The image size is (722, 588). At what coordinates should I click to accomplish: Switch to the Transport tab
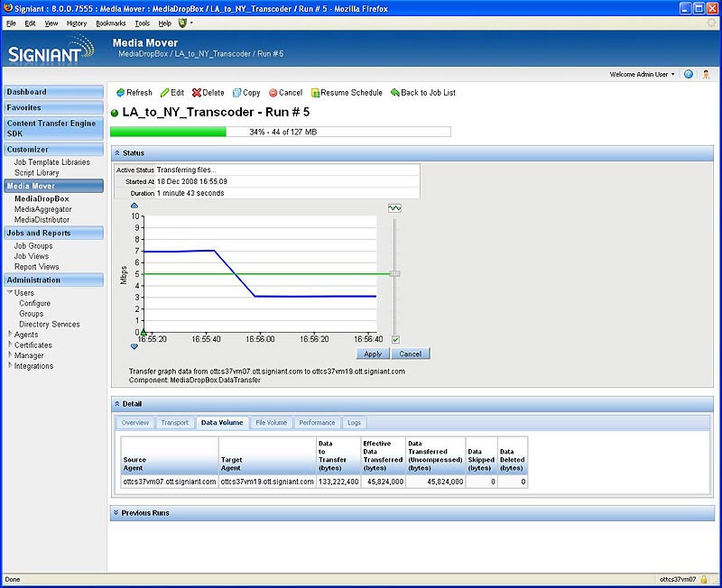[174, 423]
